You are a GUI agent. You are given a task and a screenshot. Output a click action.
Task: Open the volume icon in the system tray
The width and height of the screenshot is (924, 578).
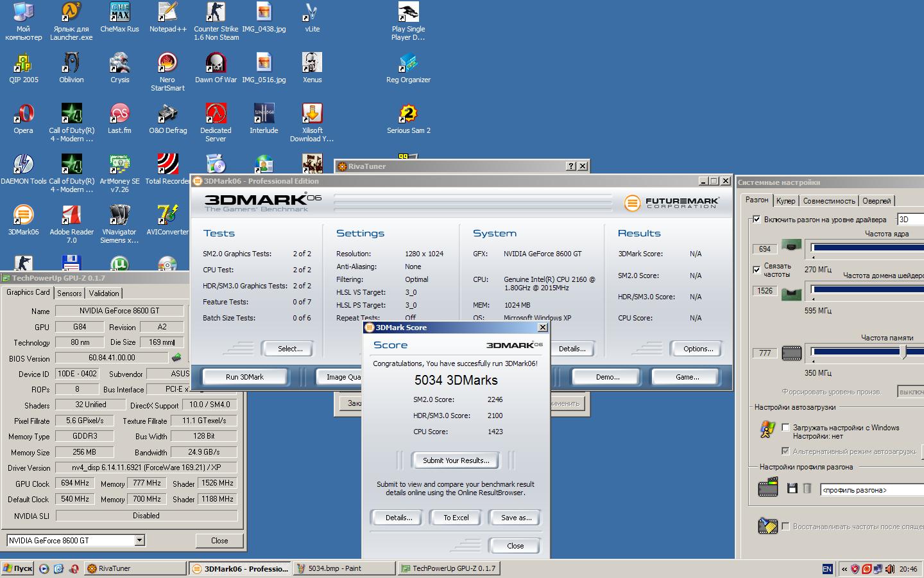click(890, 569)
